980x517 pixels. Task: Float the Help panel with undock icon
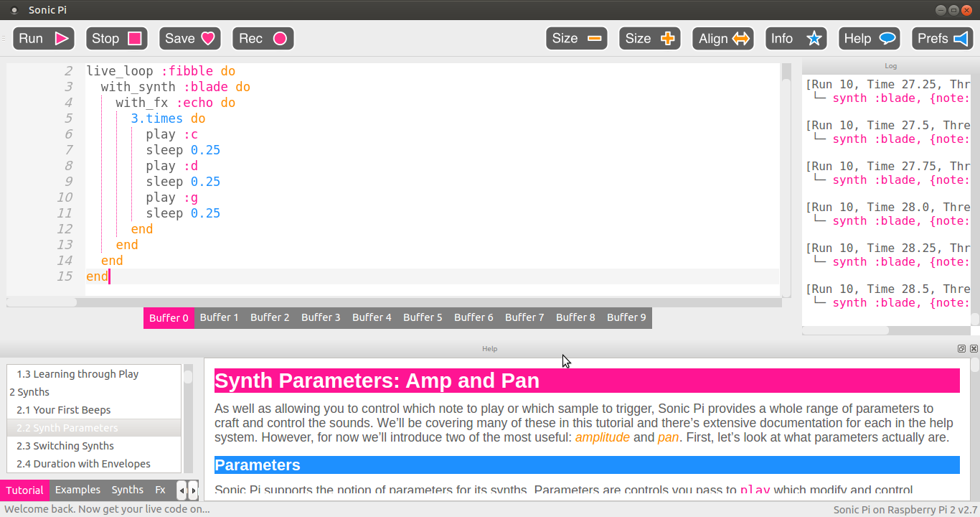point(961,349)
